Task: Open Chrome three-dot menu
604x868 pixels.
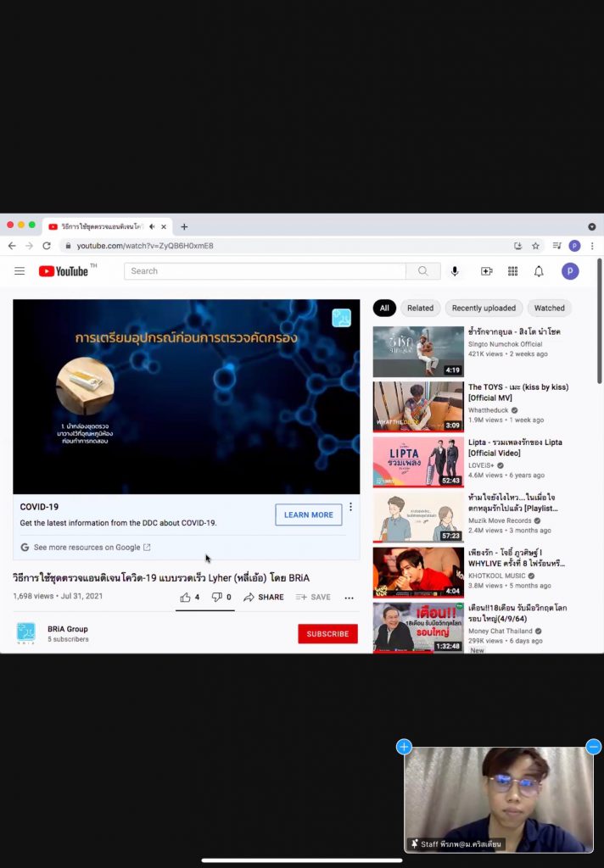Action: (x=592, y=245)
